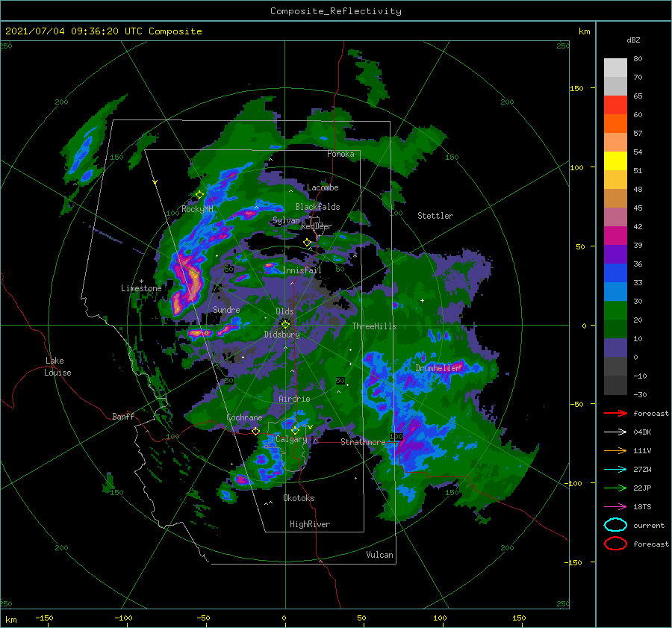Click the cyan current ellipse icon
Viewport: 672px width, 628px height.
615,525
